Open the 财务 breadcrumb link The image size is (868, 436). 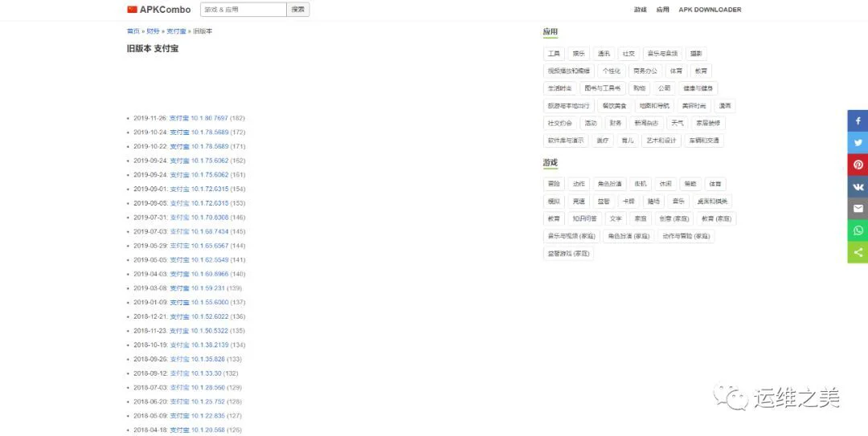tap(153, 31)
